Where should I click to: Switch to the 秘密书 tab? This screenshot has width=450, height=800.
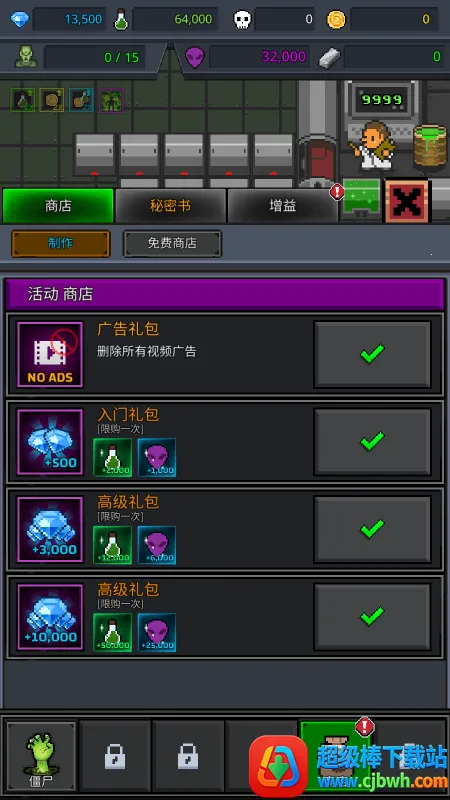pos(170,206)
